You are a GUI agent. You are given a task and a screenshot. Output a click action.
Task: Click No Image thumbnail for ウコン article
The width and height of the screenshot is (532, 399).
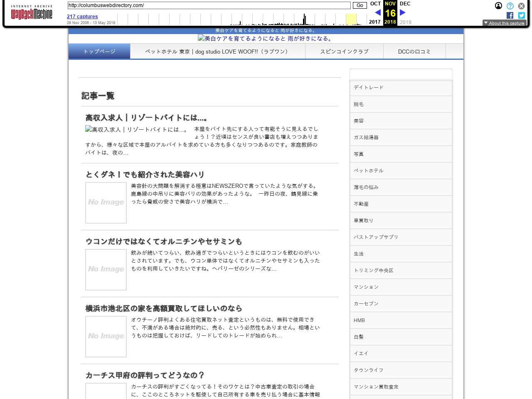pyautogui.click(x=106, y=270)
